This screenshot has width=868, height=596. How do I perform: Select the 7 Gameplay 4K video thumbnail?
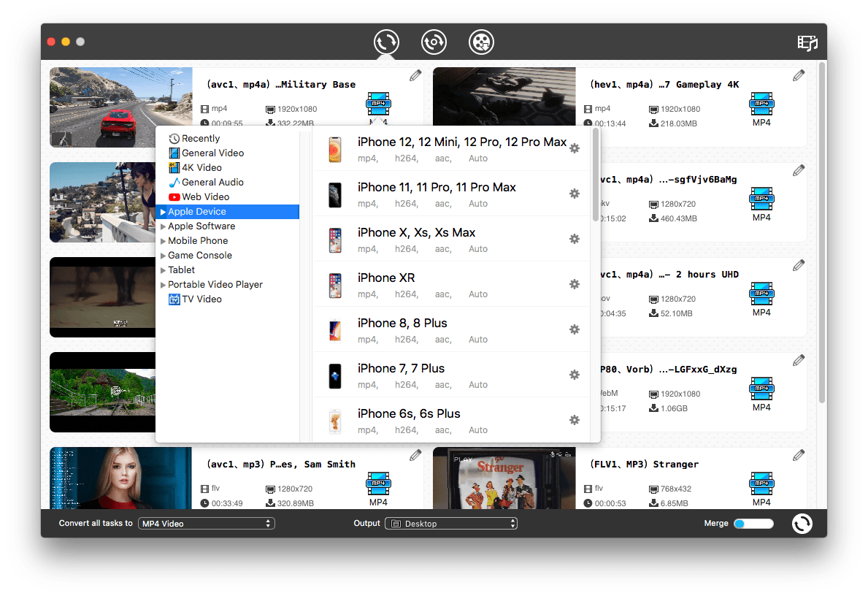point(504,97)
